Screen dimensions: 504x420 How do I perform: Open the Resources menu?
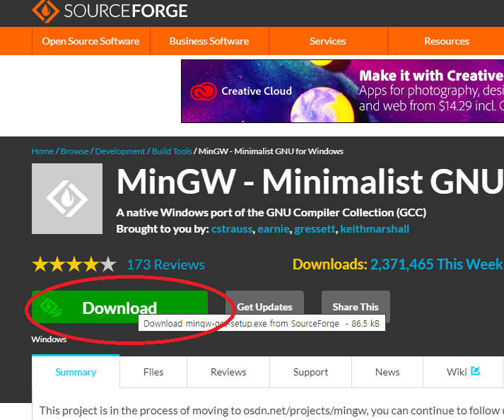447,41
